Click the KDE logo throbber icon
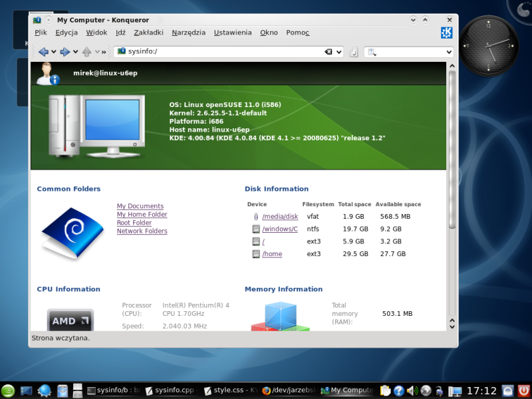Screen dimensions: 532x399 446,33
